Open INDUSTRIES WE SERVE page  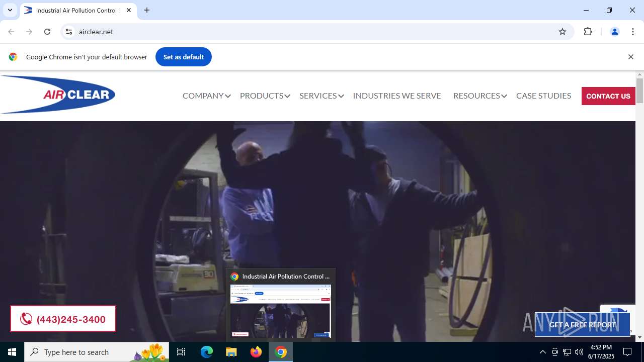[x=397, y=96]
